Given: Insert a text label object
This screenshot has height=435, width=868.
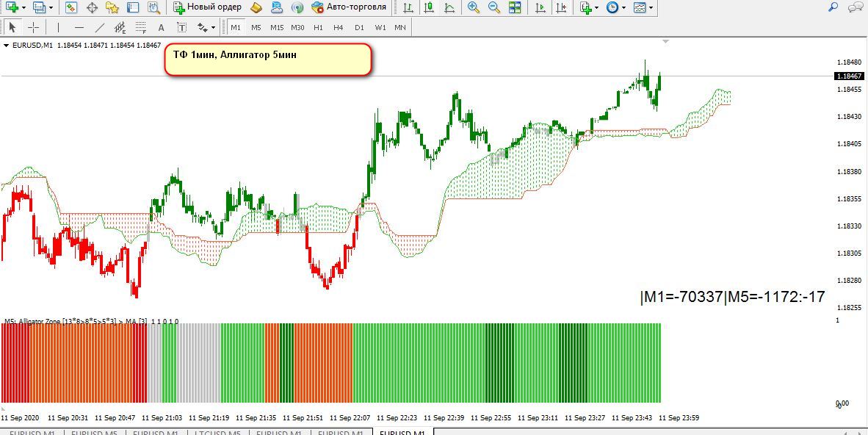Looking at the screenshot, I should pos(181,27).
